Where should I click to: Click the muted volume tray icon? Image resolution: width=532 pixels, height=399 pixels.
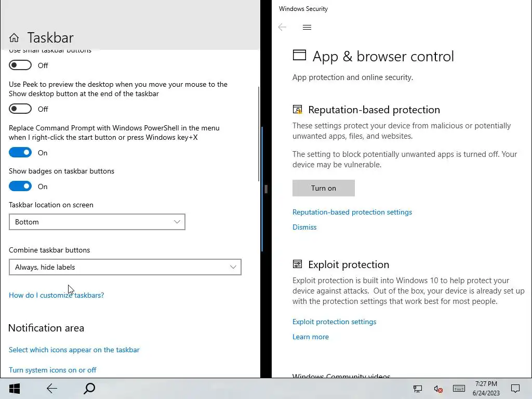[x=438, y=389]
